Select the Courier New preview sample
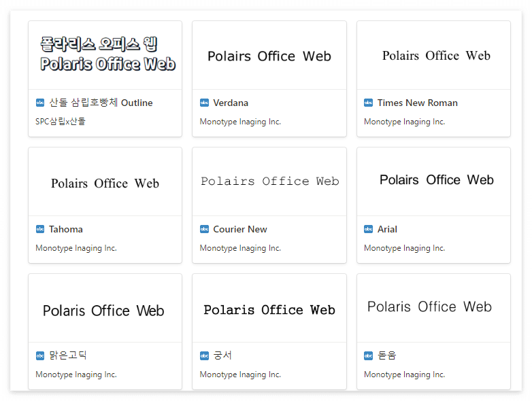 [269, 182]
